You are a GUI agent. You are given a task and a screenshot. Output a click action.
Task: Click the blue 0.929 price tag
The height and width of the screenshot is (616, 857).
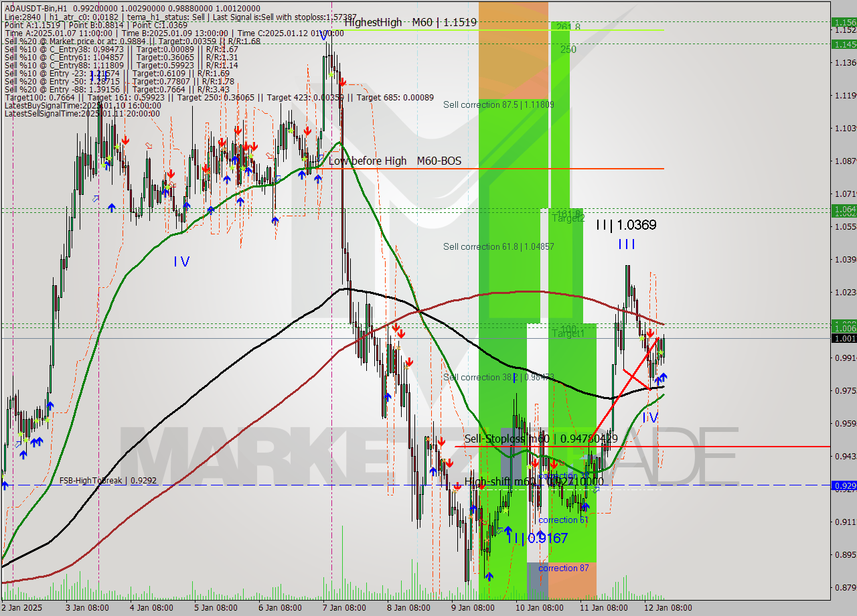pyautogui.click(x=844, y=485)
